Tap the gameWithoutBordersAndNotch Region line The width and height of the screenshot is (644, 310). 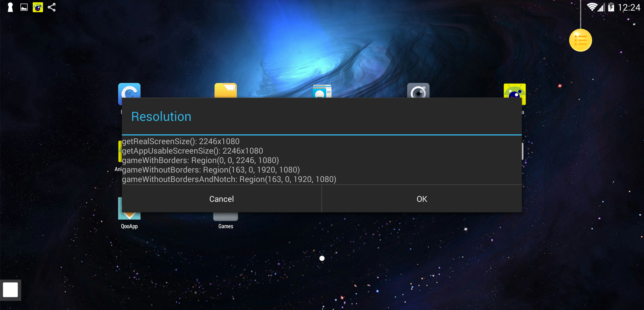229,179
